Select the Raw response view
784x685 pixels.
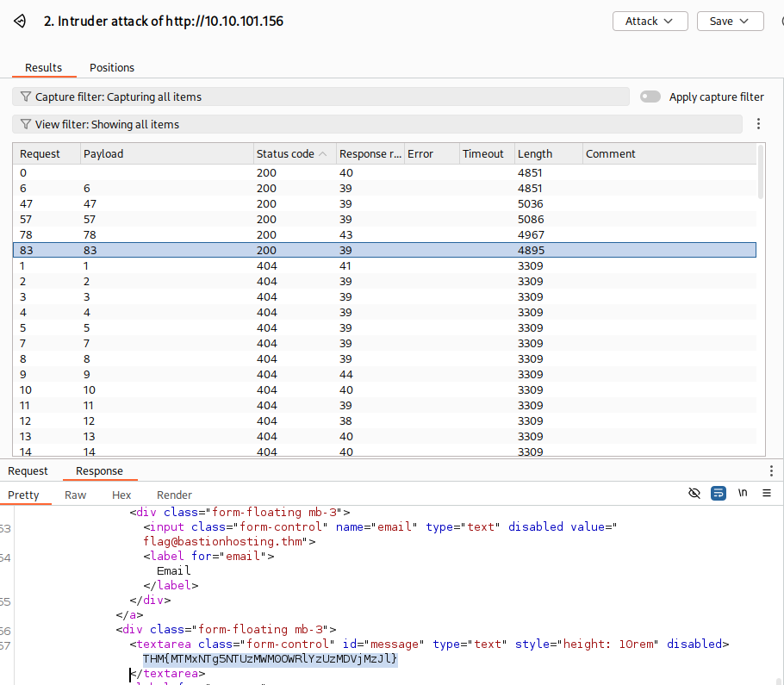coord(76,495)
